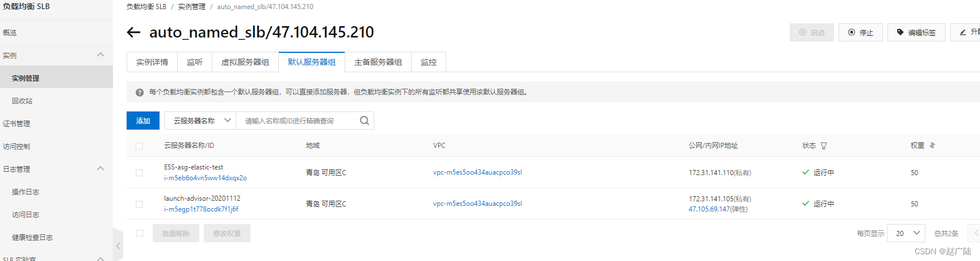
Task: Click the 停止 button
Action: (861, 32)
